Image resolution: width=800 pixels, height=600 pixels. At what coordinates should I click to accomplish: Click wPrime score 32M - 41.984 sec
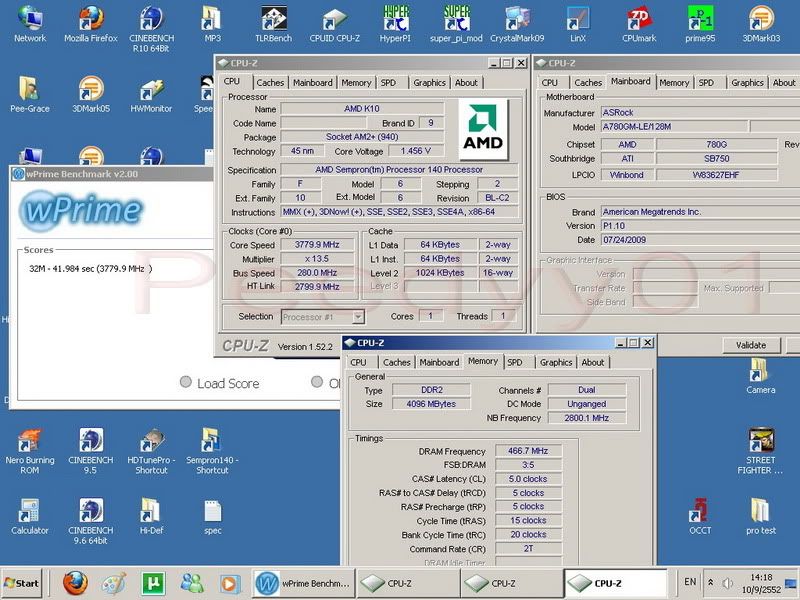(91, 268)
